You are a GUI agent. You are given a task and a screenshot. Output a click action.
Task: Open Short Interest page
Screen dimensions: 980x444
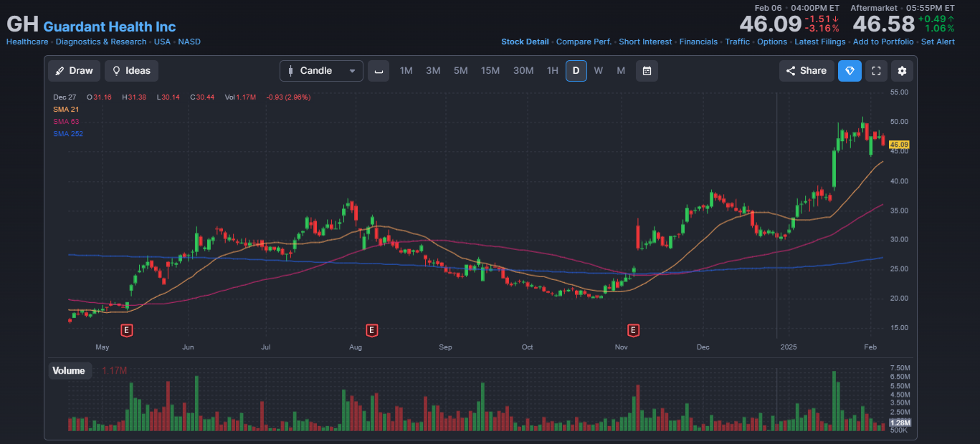[x=645, y=42]
